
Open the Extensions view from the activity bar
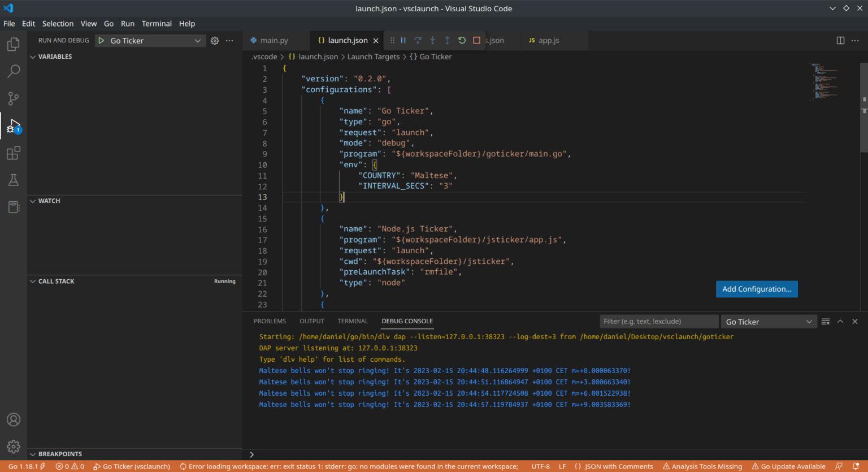(14, 153)
